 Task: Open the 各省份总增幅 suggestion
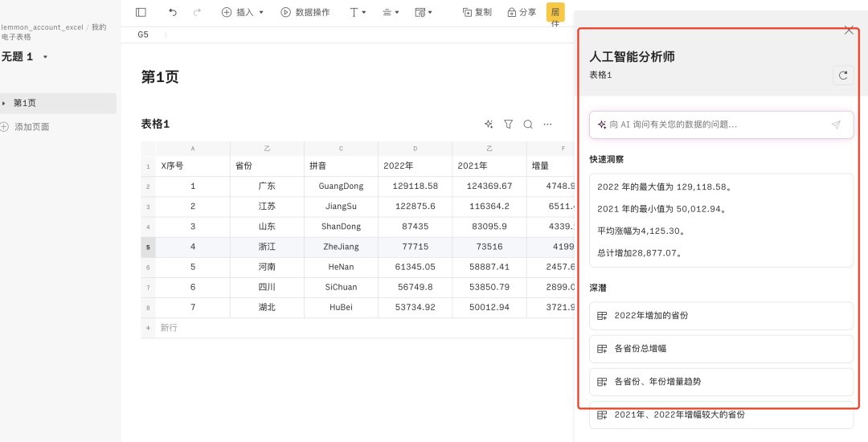(721, 349)
